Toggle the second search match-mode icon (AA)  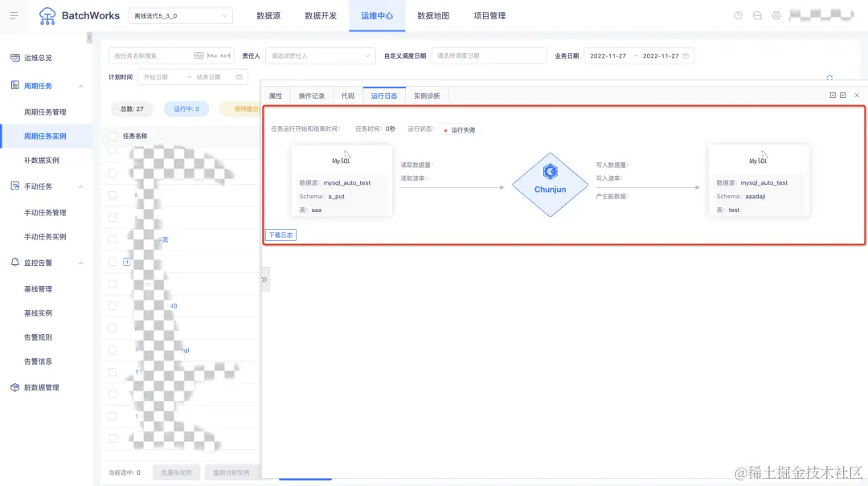pos(212,56)
